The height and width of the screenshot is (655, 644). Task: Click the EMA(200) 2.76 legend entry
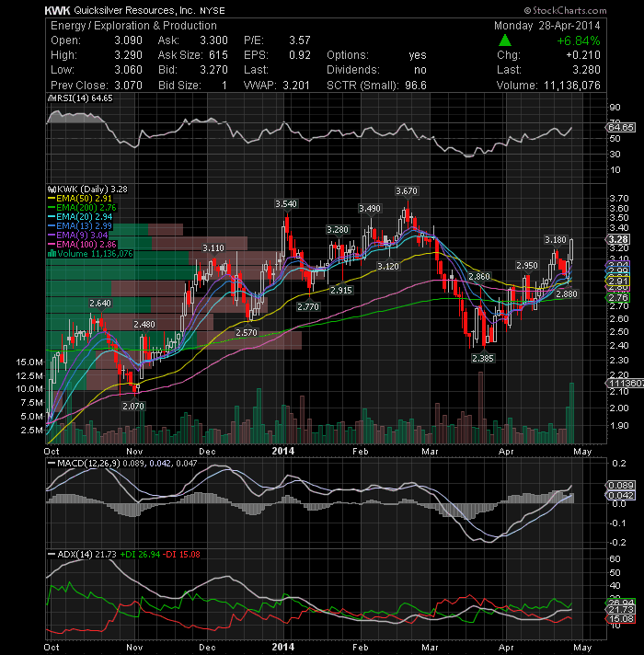(x=82, y=208)
